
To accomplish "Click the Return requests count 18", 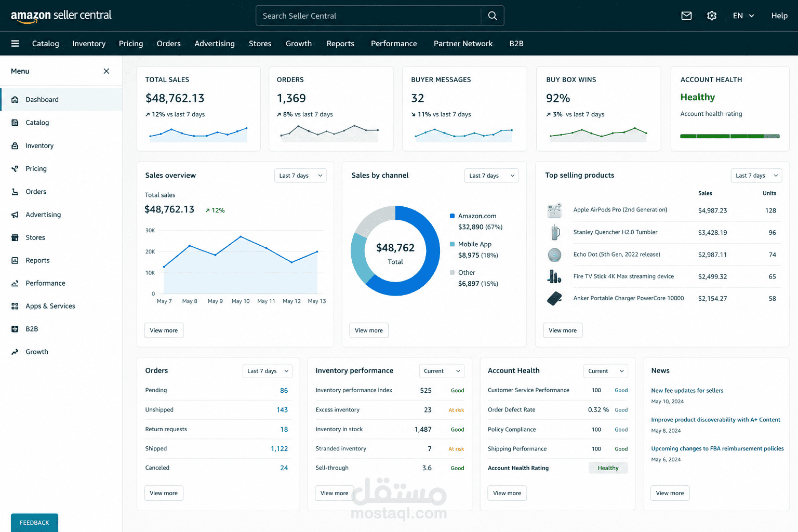I will 284,430.
